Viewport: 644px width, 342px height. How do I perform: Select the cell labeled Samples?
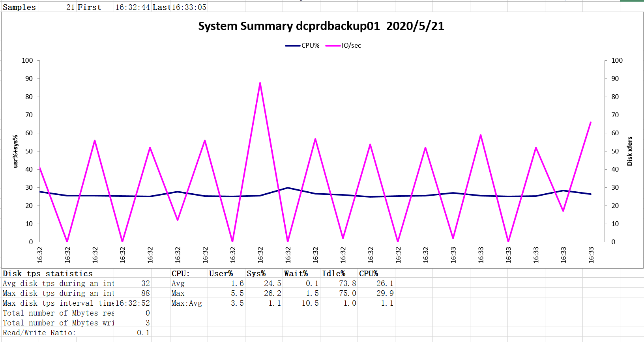coord(20,7)
